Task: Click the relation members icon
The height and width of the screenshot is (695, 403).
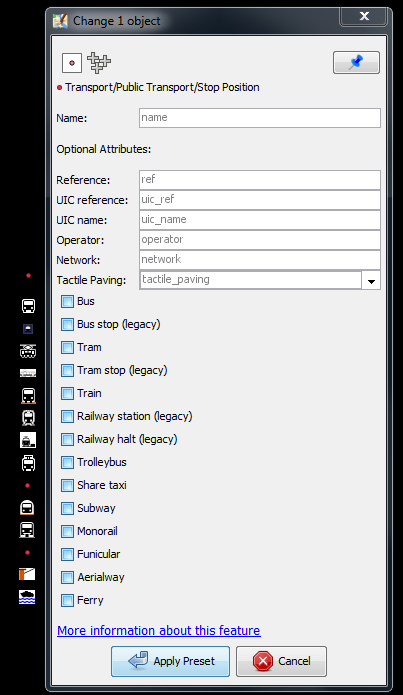Action: tap(99, 62)
